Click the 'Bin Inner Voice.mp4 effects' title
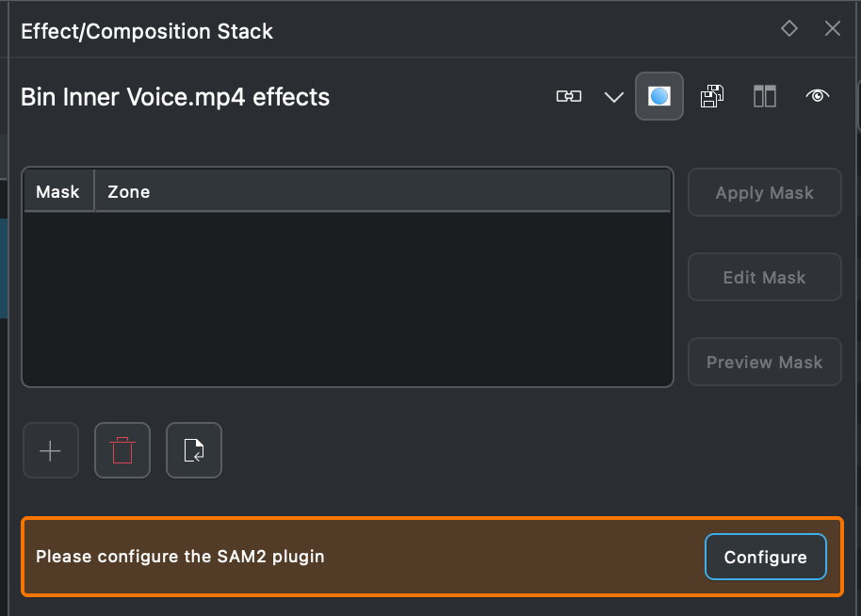Image resolution: width=861 pixels, height=616 pixels. point(175,97)
